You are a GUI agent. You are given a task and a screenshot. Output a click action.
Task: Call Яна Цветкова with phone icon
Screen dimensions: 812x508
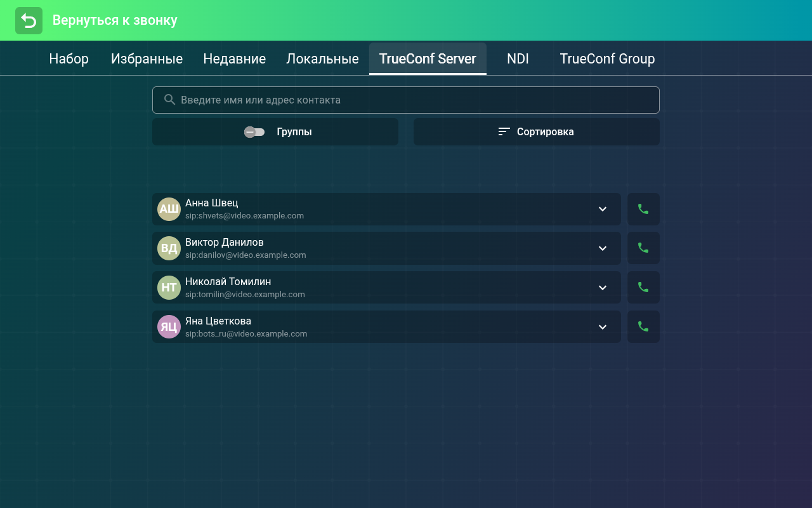pyautogui.click(x=643, y=327)
